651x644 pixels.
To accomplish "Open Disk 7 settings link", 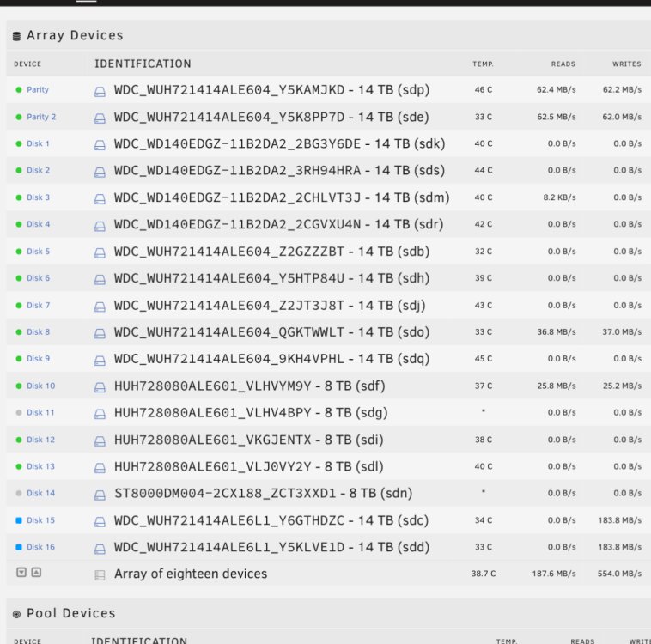I will coord(38,306).
